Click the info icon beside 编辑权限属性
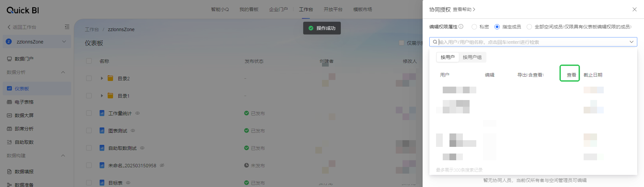 click(461, 26)
